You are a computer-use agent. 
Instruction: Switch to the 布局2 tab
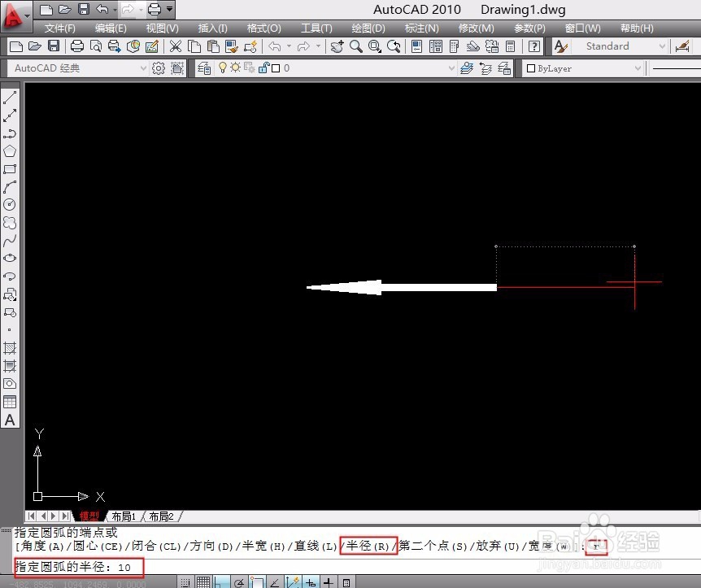click(161, 516)
